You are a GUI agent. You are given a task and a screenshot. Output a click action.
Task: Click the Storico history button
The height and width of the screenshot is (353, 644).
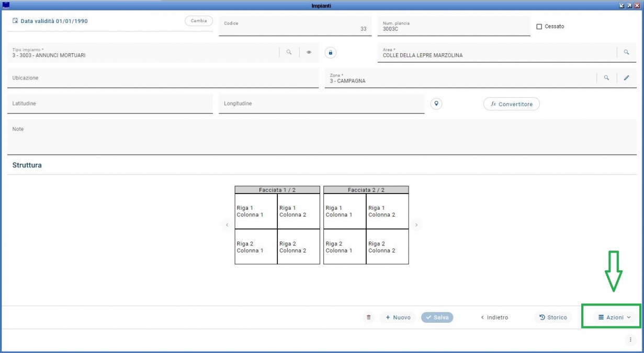(553, 317)
